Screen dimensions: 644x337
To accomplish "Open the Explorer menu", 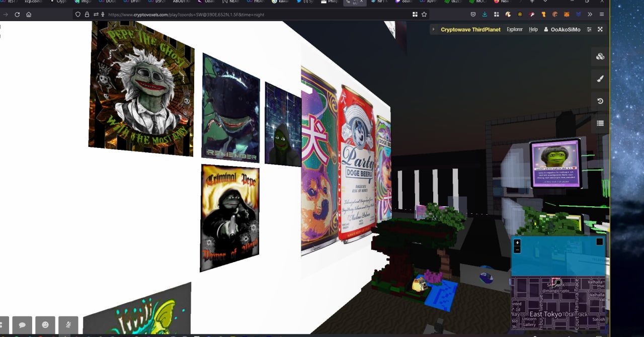I will tap(515, 30).
